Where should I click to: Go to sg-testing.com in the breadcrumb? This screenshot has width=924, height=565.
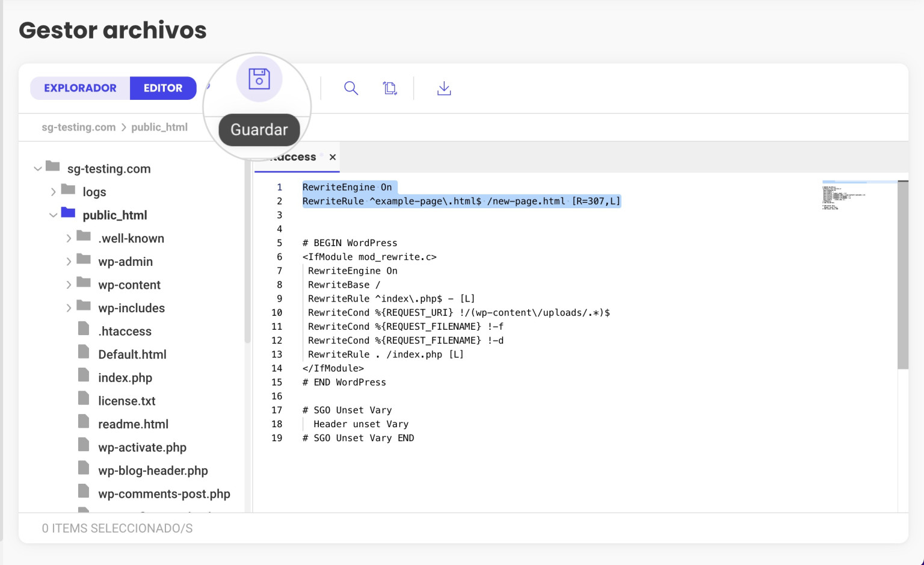click(x=78, y=128)
